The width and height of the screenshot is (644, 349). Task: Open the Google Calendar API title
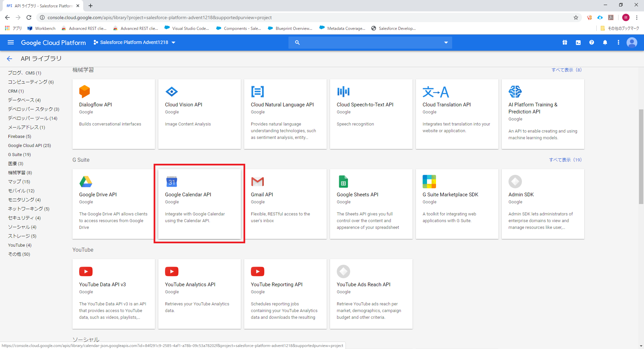tap(188, 195)
